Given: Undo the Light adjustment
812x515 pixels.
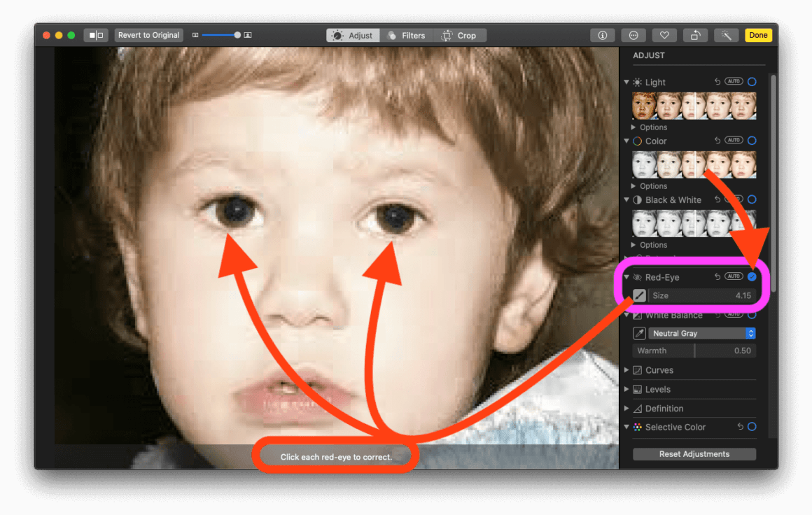Looking at the screenshot, I should (x=717, y=82).
